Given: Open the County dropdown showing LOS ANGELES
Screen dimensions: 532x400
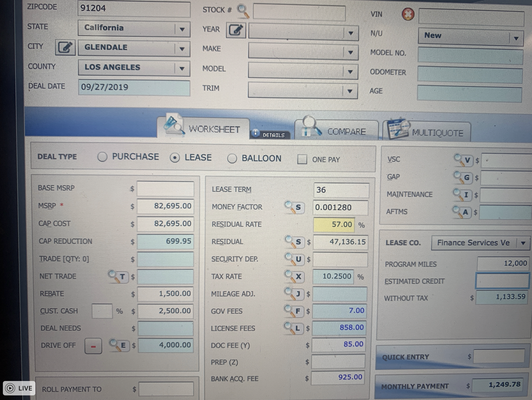Looking at the screenshot, I should point(134,68).
